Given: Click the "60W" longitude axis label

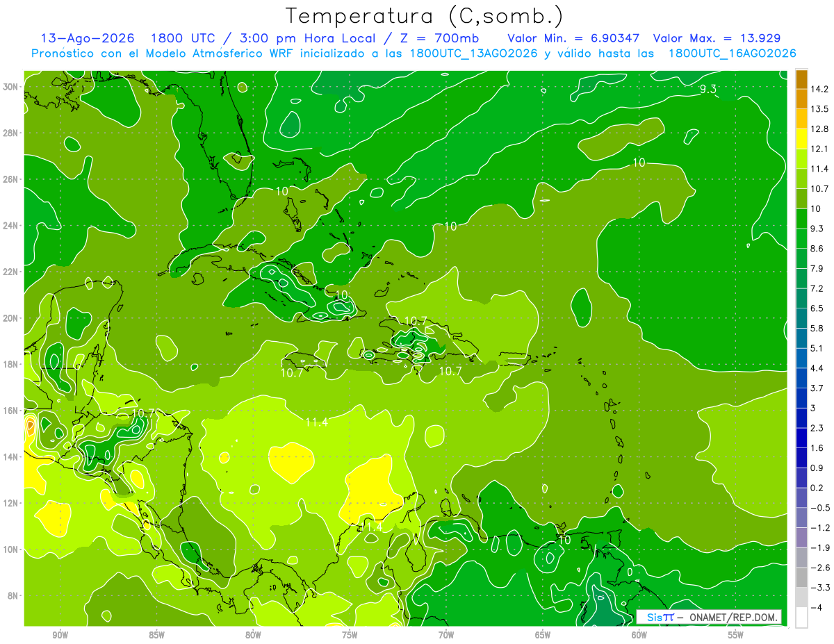Looking at the screenshot, I should tap(639, 635).
